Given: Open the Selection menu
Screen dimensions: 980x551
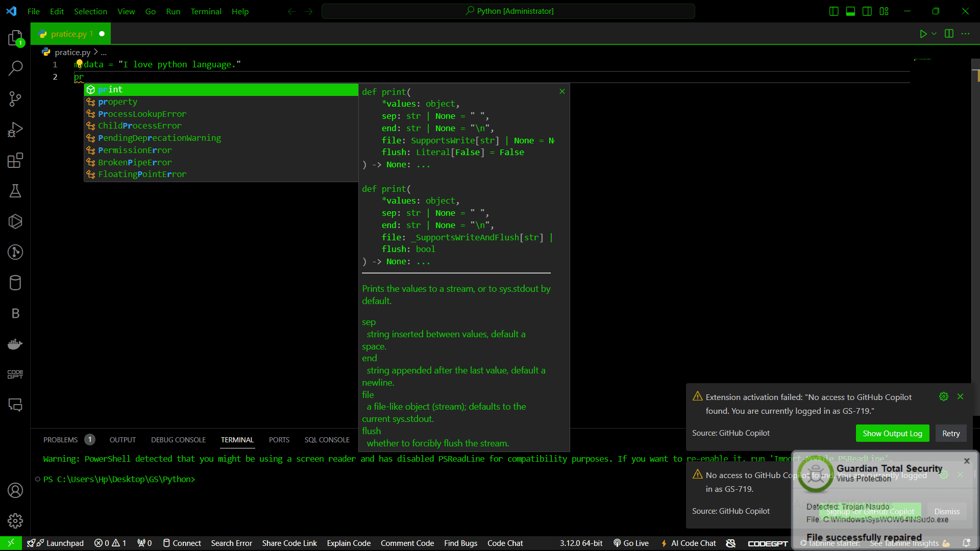Looking at the screenshot, I should (x=90, y=11).
